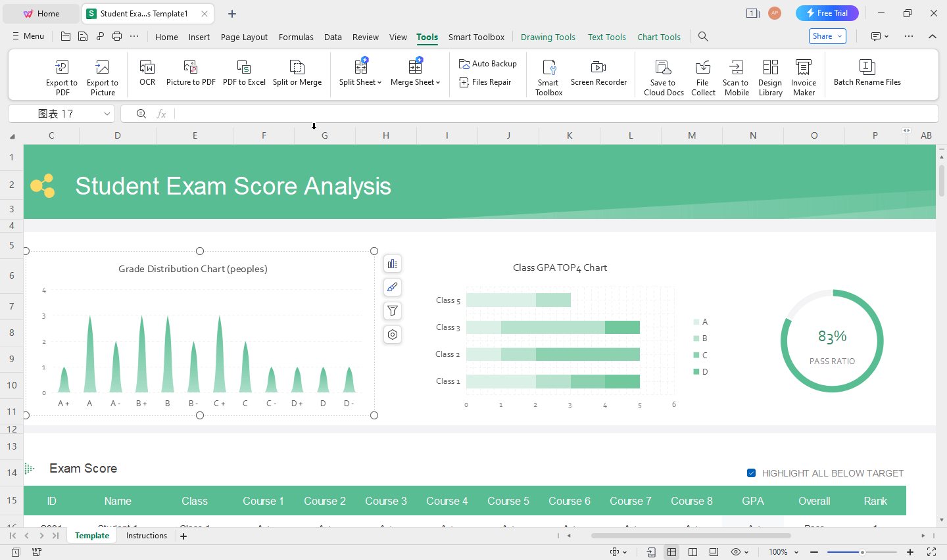Select the OCR tool

[147, 74]
